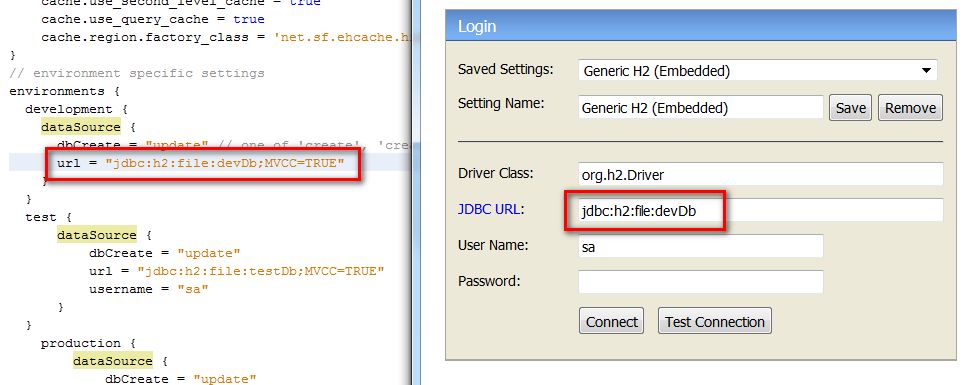Click the cache.use_query_cache = true line

pos(153,19)
